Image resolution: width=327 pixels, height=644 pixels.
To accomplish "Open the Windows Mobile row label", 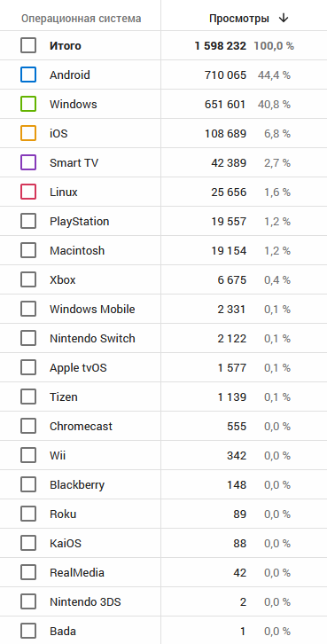I will (92, 309).
